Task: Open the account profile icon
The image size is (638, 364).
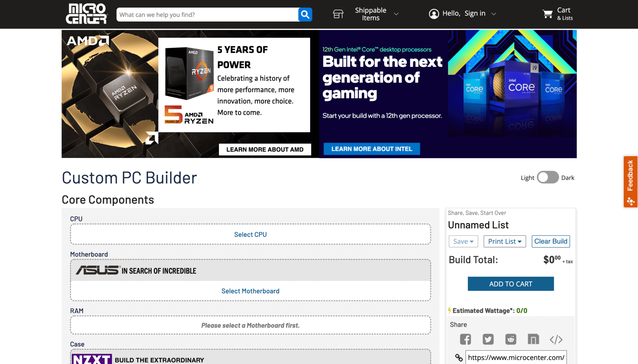Action: click(434, 14)
